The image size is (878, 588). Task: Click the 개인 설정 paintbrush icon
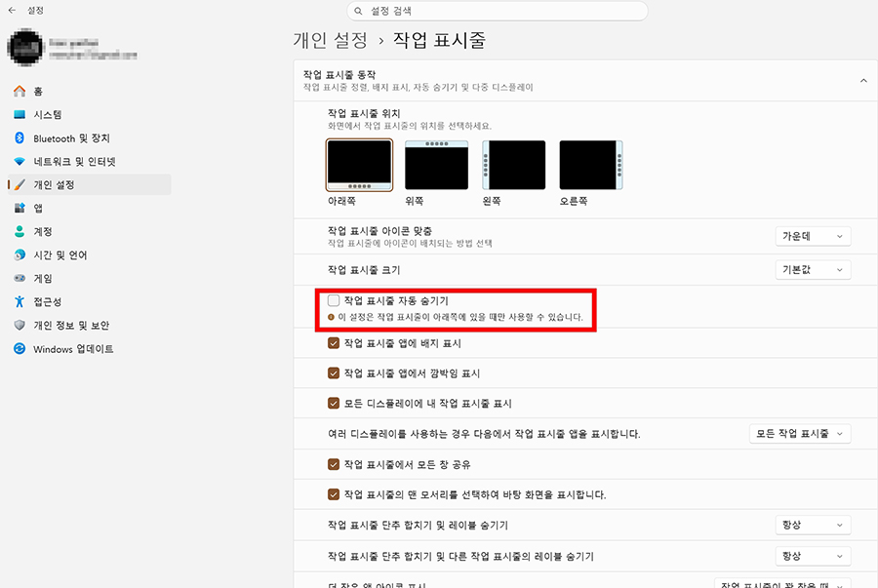coord(20,184)
